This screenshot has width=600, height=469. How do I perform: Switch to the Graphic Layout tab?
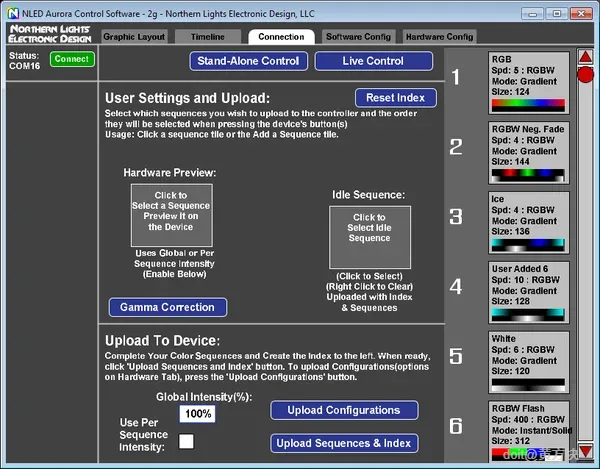click(x=134, y=37)
